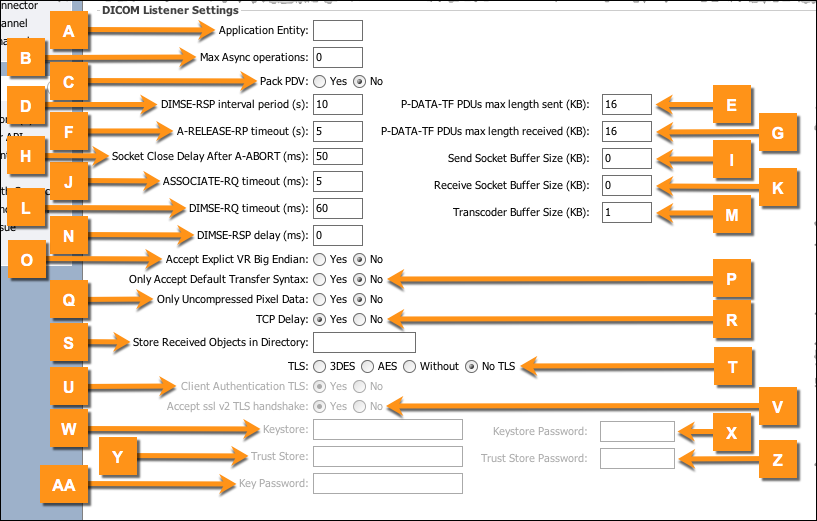Select Yes for Only Accept Default Transfer Syntax
817x521 pixels.
pyautogui.click(x=319, y=279)
